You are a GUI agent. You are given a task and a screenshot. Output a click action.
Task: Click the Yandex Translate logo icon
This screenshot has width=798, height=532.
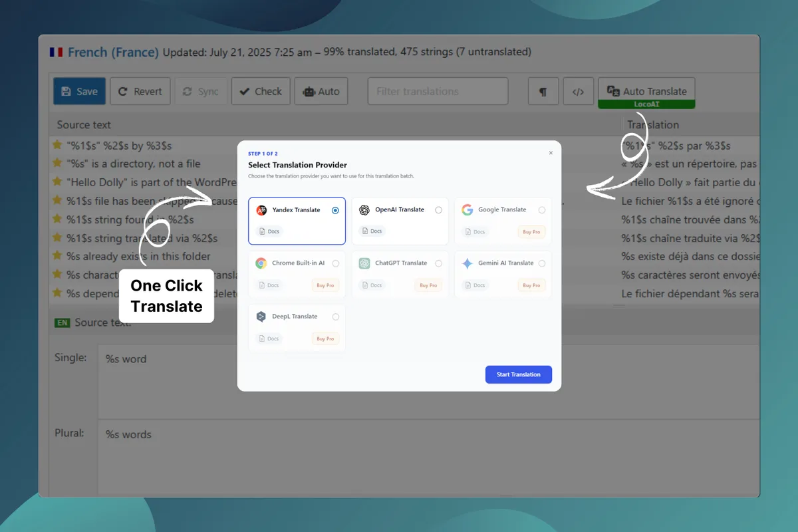pos(261,210)
